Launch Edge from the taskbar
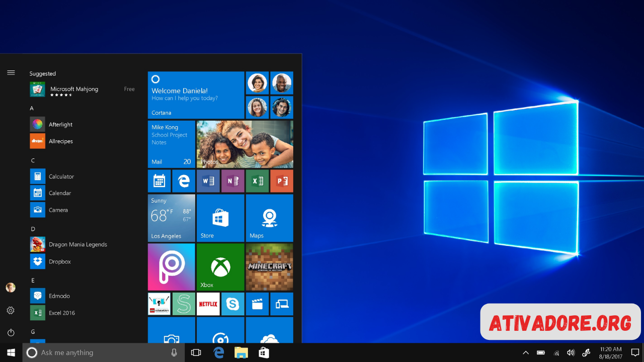The height and width of the screenshot is (362, 644). tap(219, 352)
